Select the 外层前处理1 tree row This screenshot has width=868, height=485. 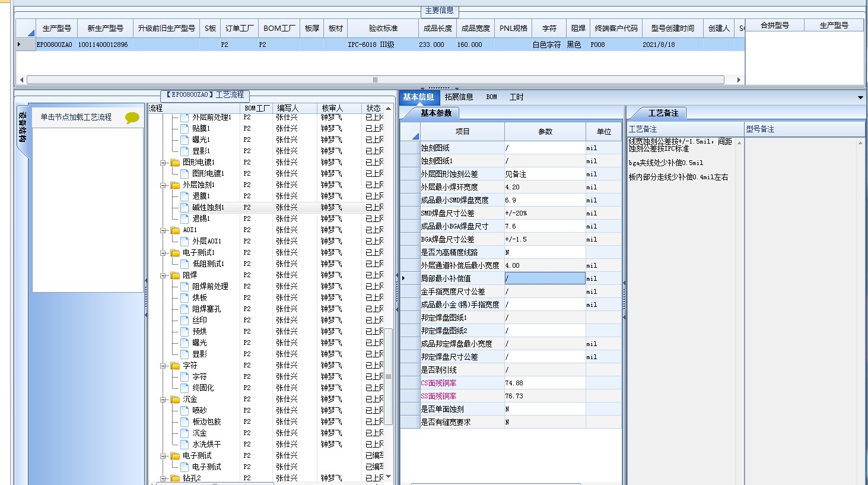[x=212, y=118]
